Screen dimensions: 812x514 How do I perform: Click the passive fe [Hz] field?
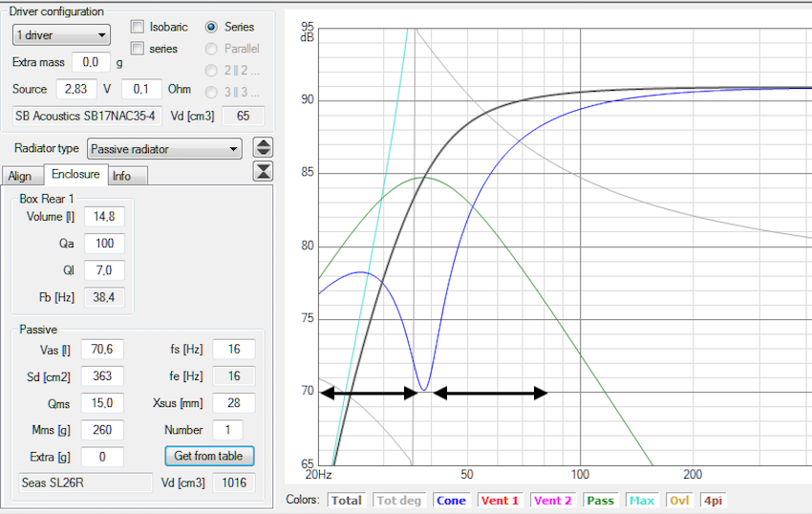(x=234, y=376)
